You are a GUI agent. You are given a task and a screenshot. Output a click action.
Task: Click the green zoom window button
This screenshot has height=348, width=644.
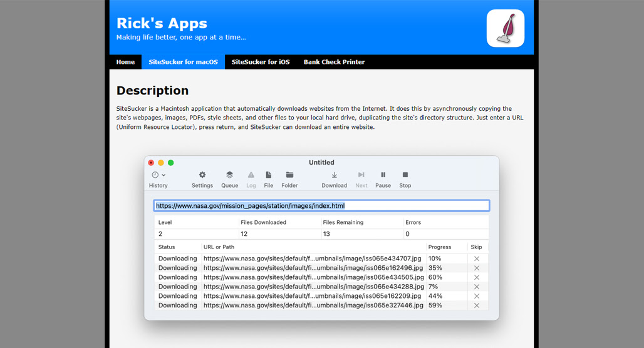tap(171, 163)
